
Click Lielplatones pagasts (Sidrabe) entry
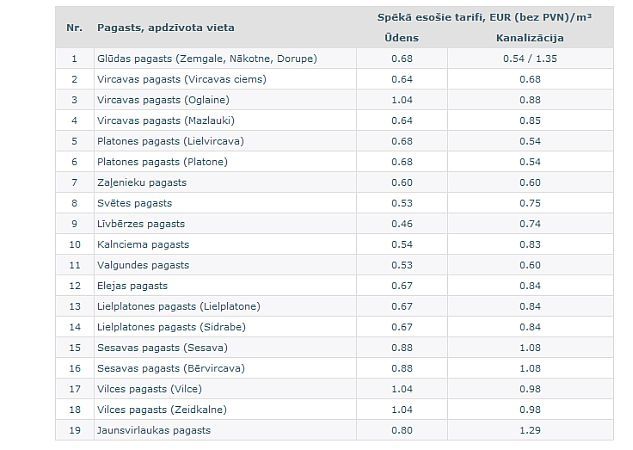point(172,327)
